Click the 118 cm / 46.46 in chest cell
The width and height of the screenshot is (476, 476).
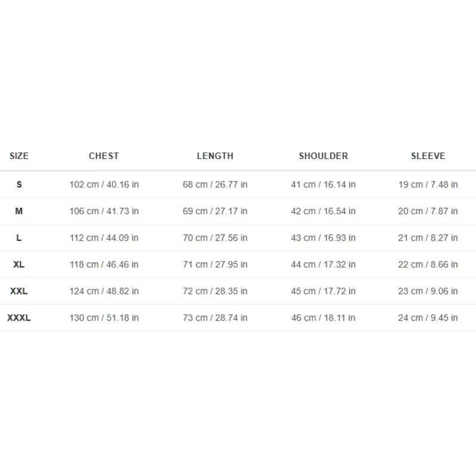(x=104, y=264)
